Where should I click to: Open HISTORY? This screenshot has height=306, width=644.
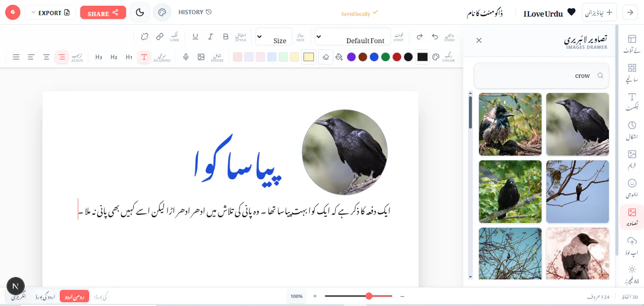[x=195, y=12]
